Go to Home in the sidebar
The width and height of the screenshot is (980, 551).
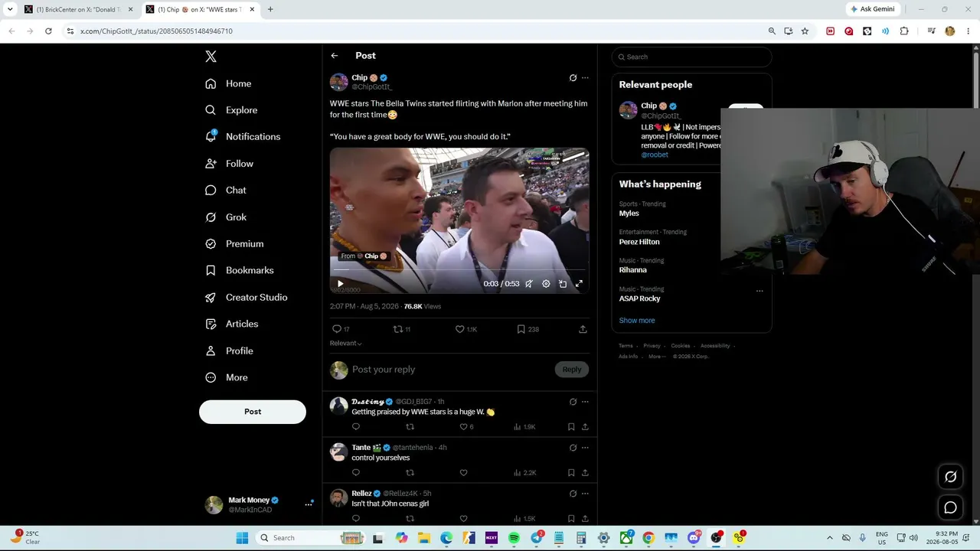(x=228, y=83)
